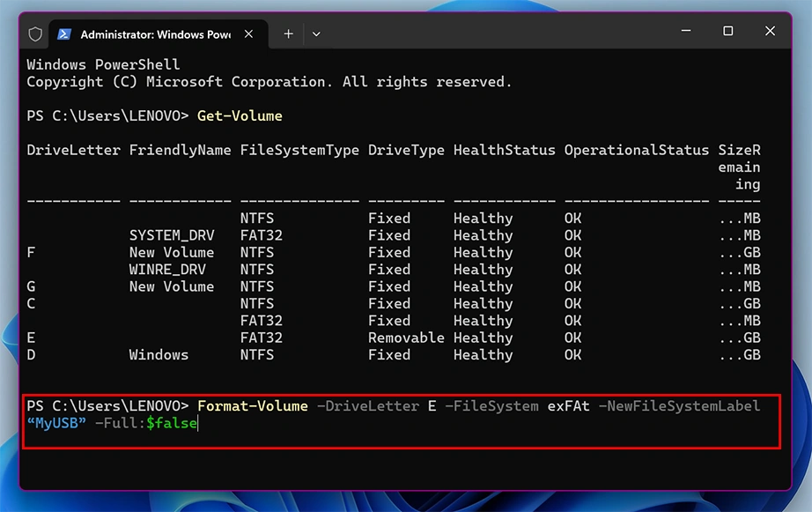Click drive letter G
The image size is (812, 512).
[31, 286]
